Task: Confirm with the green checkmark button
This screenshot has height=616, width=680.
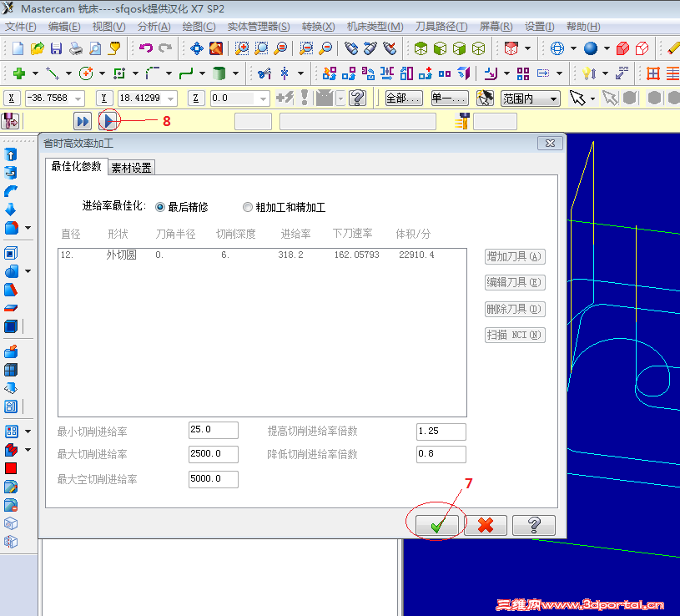Action: [x=437, y=525]
